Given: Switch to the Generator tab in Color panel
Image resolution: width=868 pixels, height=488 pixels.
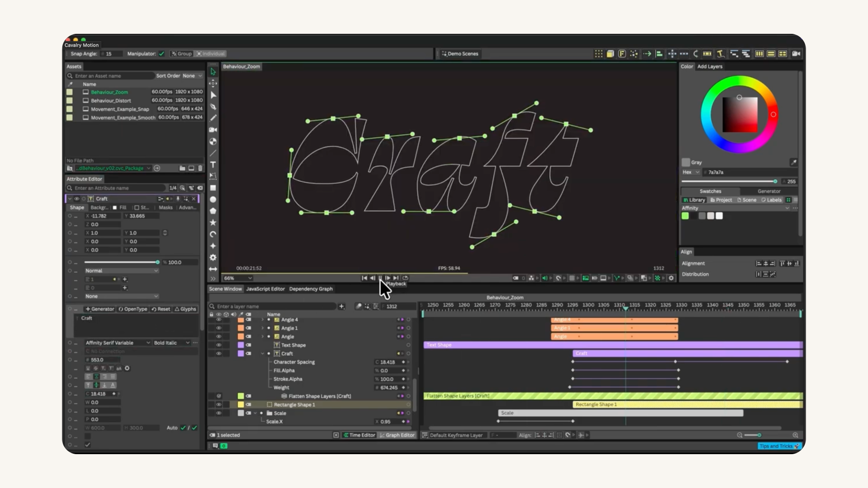Looking at the screenshot, I should point(769,191).
